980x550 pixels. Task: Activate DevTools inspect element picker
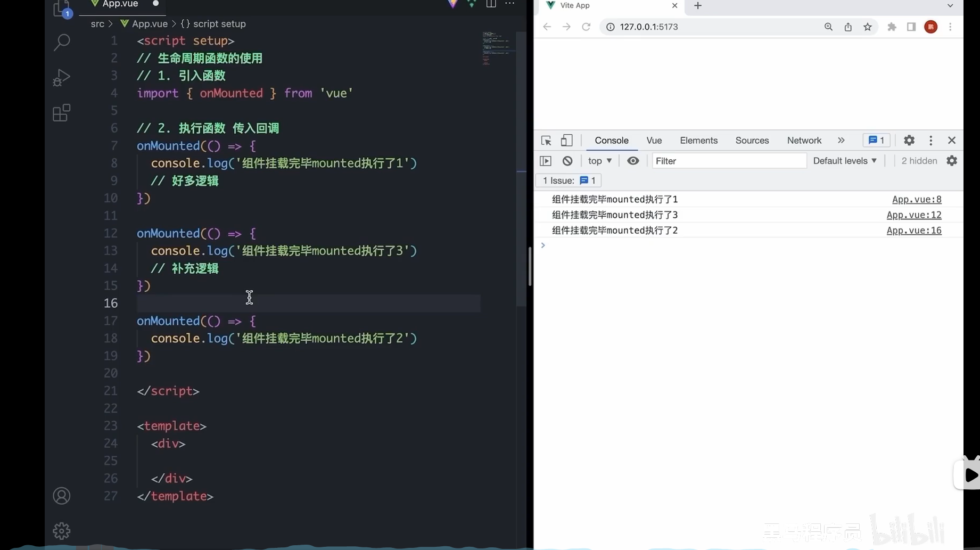click(546, 141)
